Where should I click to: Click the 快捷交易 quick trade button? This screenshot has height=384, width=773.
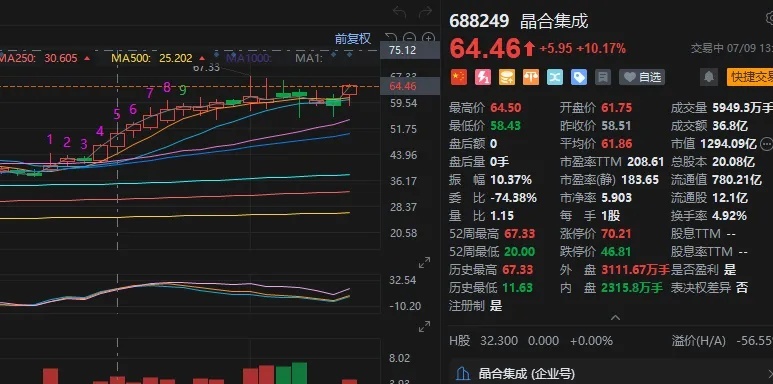point(750,77)
